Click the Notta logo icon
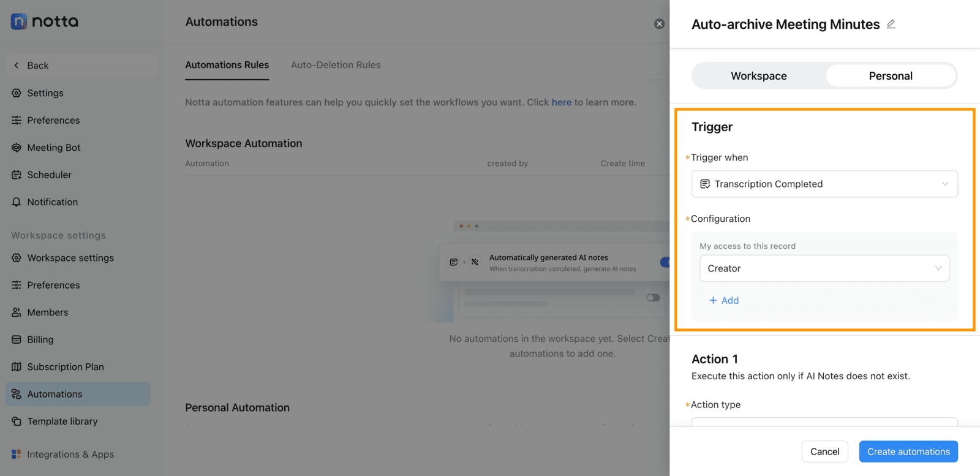Viewport: 980px width, 476px height. coord(19,21)
